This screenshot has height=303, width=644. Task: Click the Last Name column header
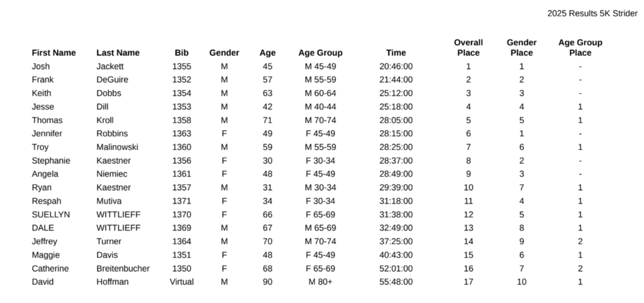(118, 53)
